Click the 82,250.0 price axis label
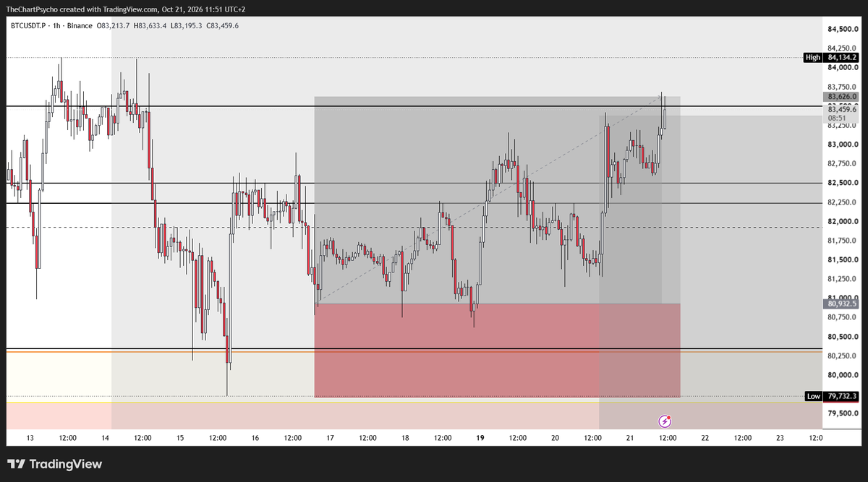The height and width of the screenshot is (482, 868). [843, 202]
